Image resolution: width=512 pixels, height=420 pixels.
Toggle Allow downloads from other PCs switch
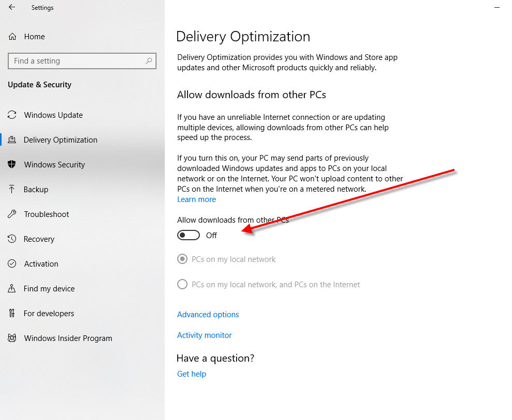(x=189, y=236)
